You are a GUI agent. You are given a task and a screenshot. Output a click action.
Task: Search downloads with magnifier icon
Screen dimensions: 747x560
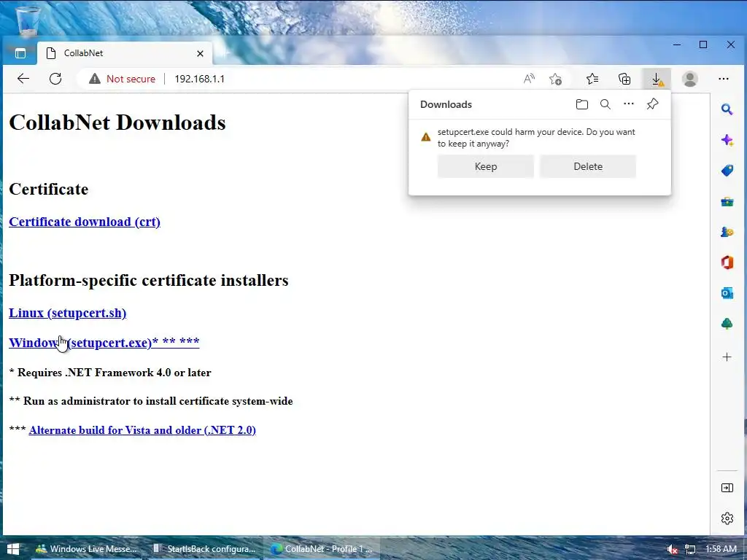pos(605,104)
